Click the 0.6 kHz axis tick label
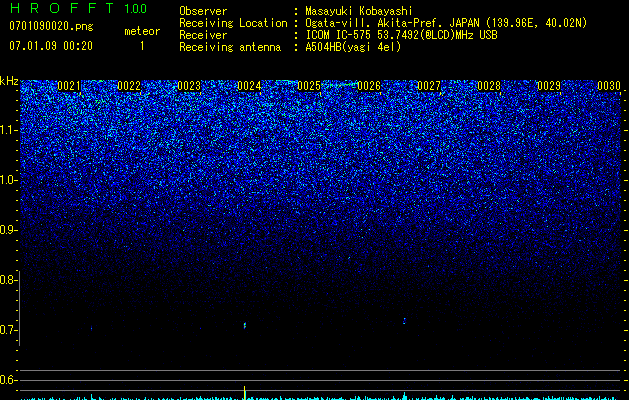 point(8,380)
